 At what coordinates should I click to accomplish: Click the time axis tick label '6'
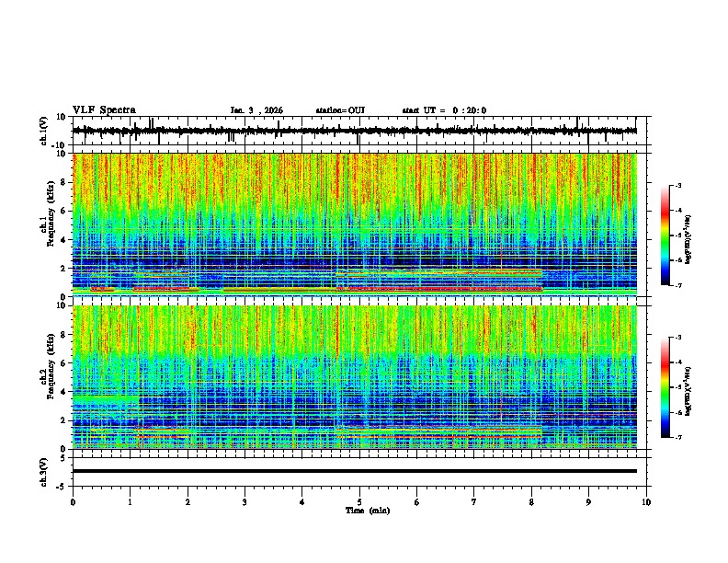pyautogui.click(x=417, y=502)
